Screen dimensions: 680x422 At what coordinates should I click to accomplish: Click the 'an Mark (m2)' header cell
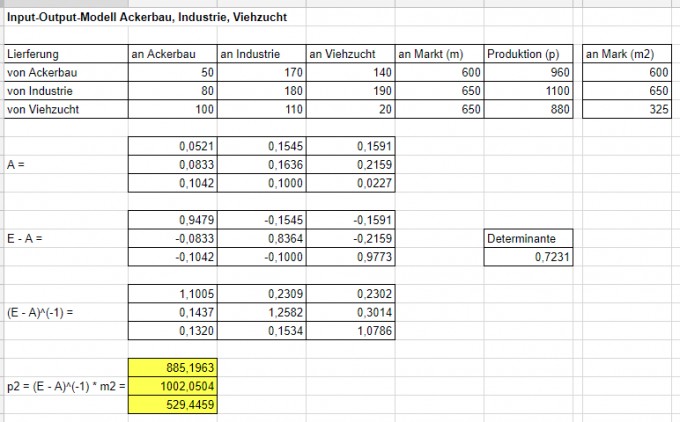[x=627, y=54]
